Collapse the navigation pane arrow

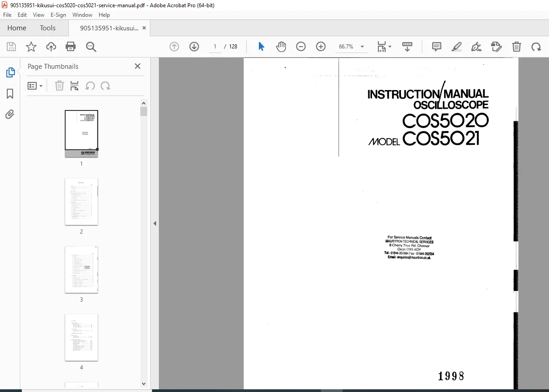click(155, 223)
